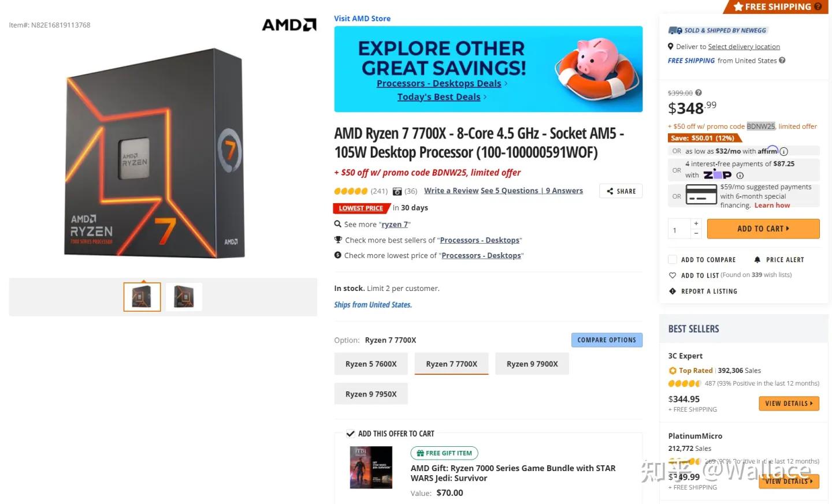
Task: Click the camera icon for review photos
Action: [x=397, y=191]
